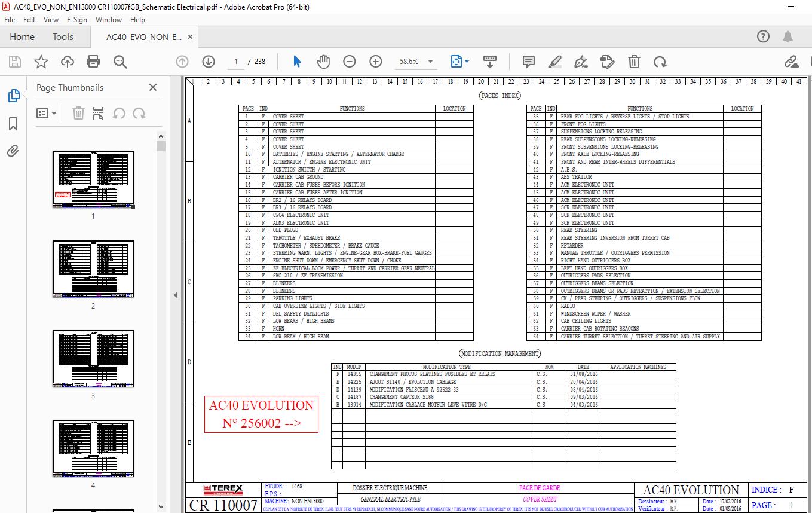Viewport: 812px width, 513px height.
Task: Switch to the Home tab
Action: click(x=22, y=37)
